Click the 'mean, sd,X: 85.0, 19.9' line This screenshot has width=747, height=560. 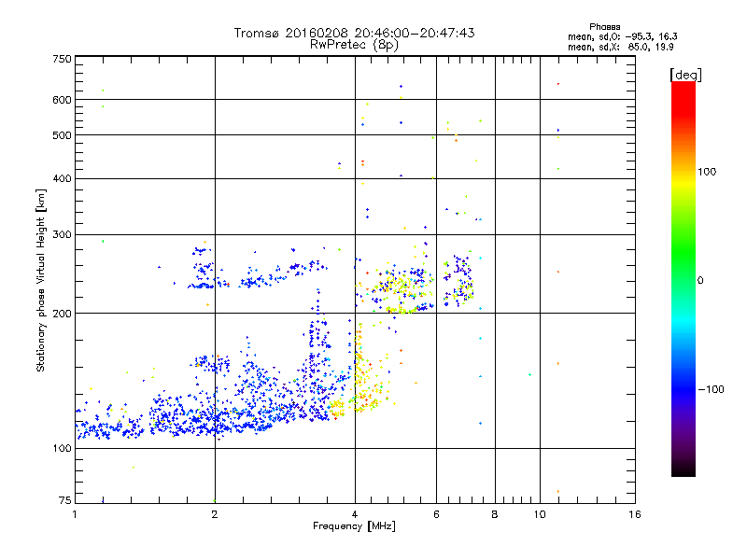(x=620, y=47)
